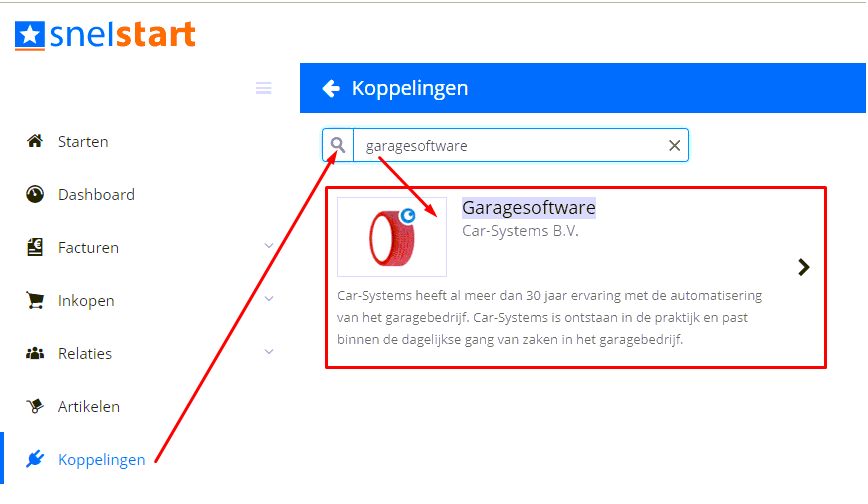The width and height of the screenshot is (868, 504).
Task: Click the right arrow on Garagesoftware card
Action: point(804,268)
